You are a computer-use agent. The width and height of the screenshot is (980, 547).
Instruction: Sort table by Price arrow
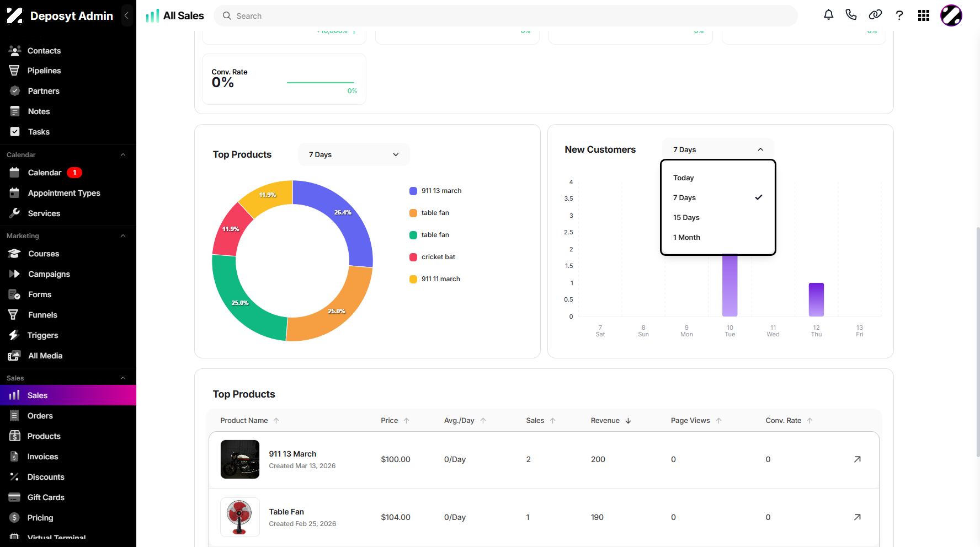[x=407, y=421]
